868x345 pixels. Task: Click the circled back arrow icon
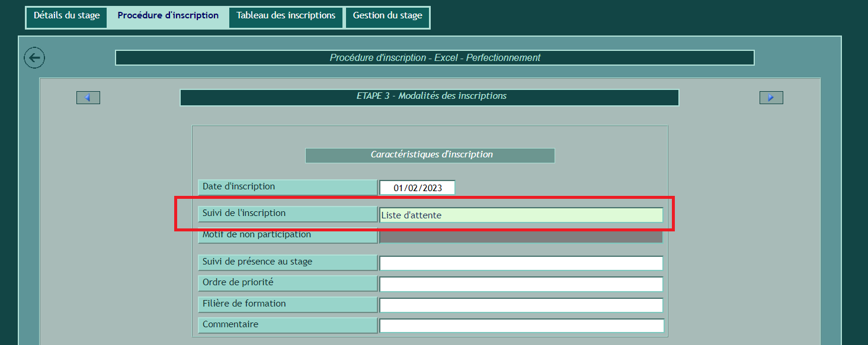click(34, 58)
